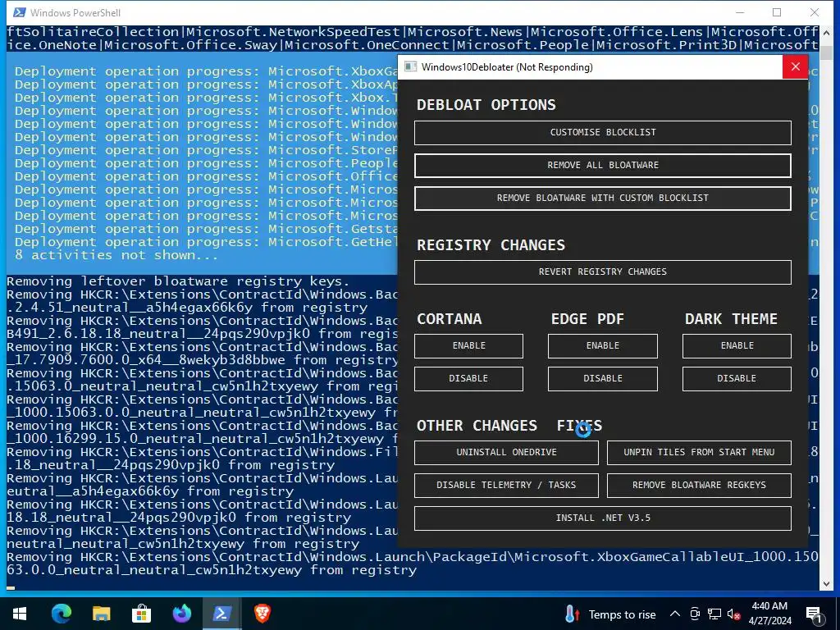This screenshot has height=630, width=840.
Task: Maximize the PowerShell window
Action: (777, 12)
